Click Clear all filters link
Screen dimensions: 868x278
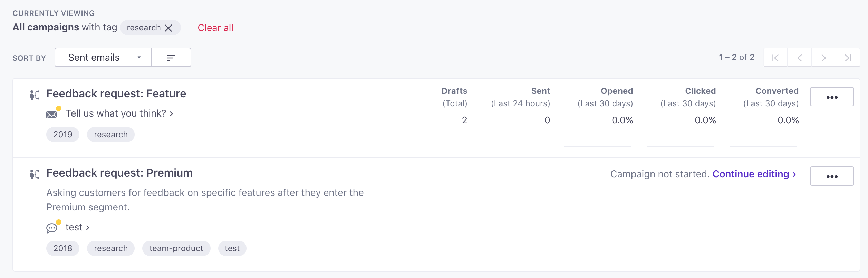[215, 28]
